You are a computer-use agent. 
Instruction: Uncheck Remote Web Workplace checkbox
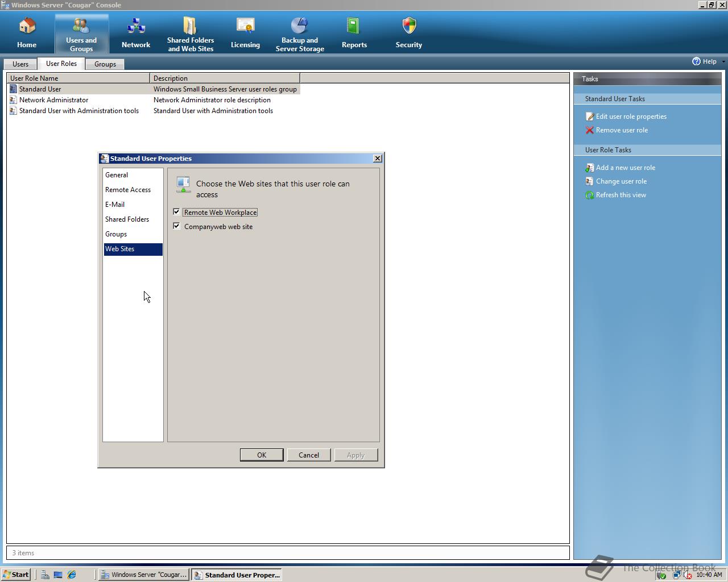coord(176,212)
